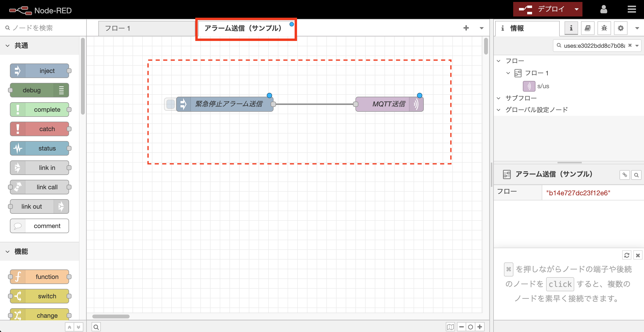
Task: Click the horizontal workspace scrollbar
Action: coord(111,316)
